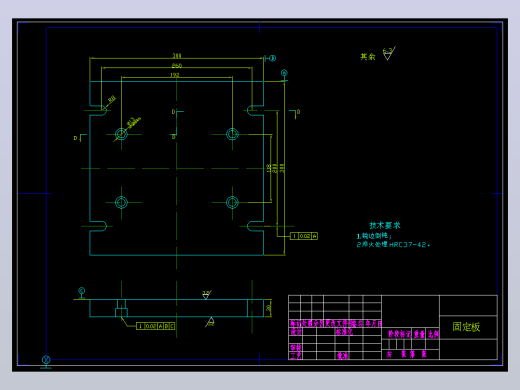Screen dimensions: 520x390
Task: Select the lower-right counterbored hole circle
Action: point(232,202)
